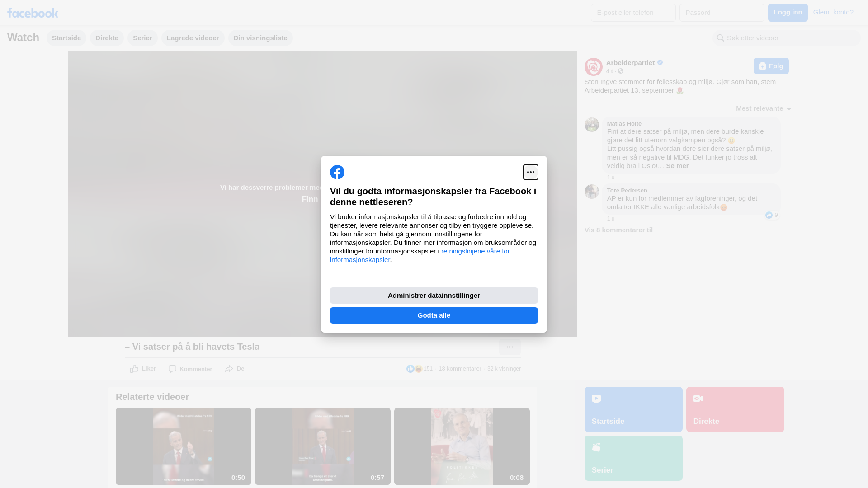
Task: Open Din visningsliste tab
Action: click(260, 38)
